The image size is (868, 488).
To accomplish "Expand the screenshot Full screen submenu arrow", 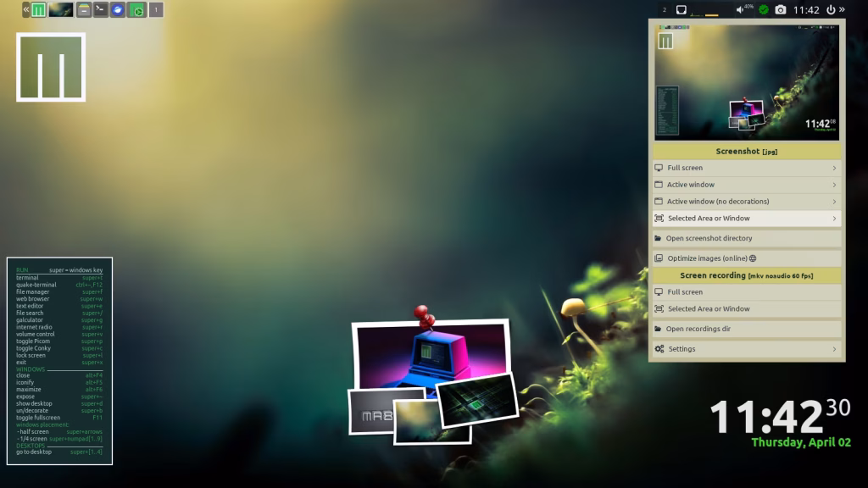I will pyautogui.click(x=834, y=168).
